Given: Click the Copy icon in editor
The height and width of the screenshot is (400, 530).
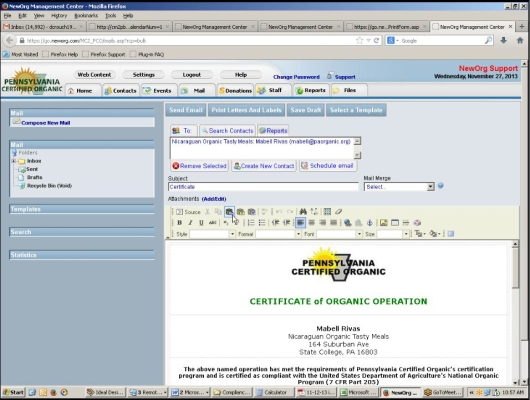Looking at the screenshot, I should [x=218, y=212].
